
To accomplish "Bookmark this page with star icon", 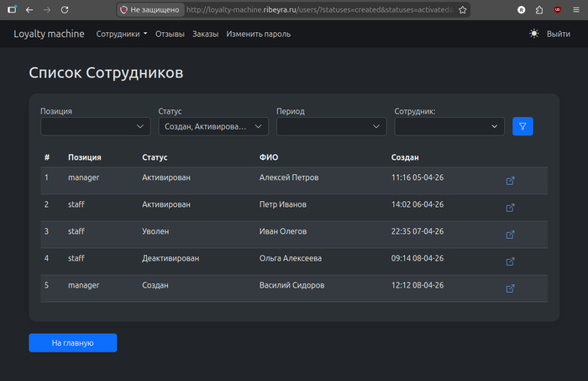I will coord(462,9).
